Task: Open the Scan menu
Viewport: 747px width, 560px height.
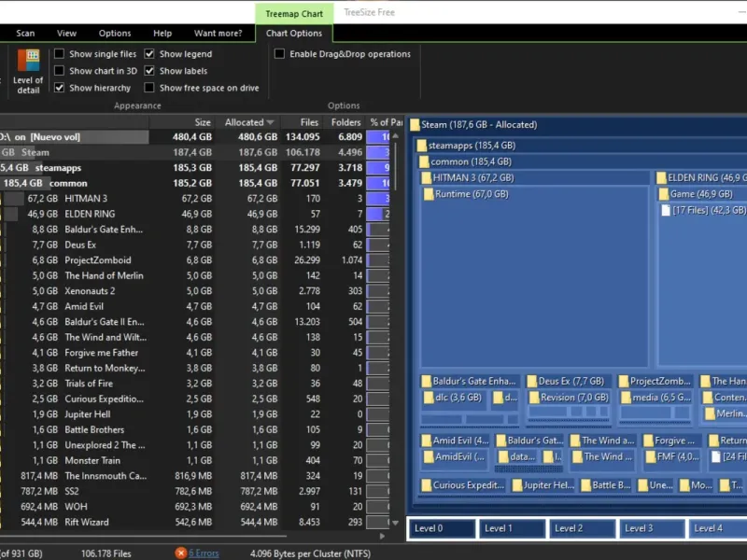Action: click(x=25, y=33)
